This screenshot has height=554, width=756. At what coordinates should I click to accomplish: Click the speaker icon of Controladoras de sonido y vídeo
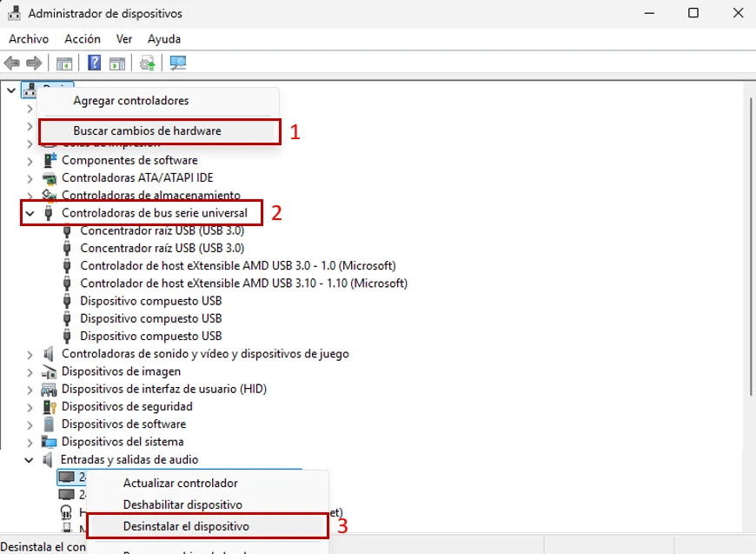49,354
